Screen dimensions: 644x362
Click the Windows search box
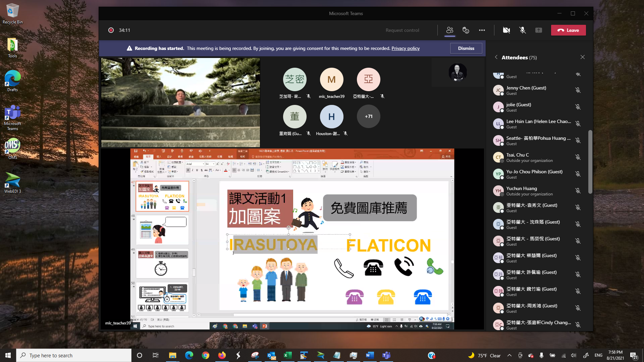pyautogui.click(x=74, y=355)
